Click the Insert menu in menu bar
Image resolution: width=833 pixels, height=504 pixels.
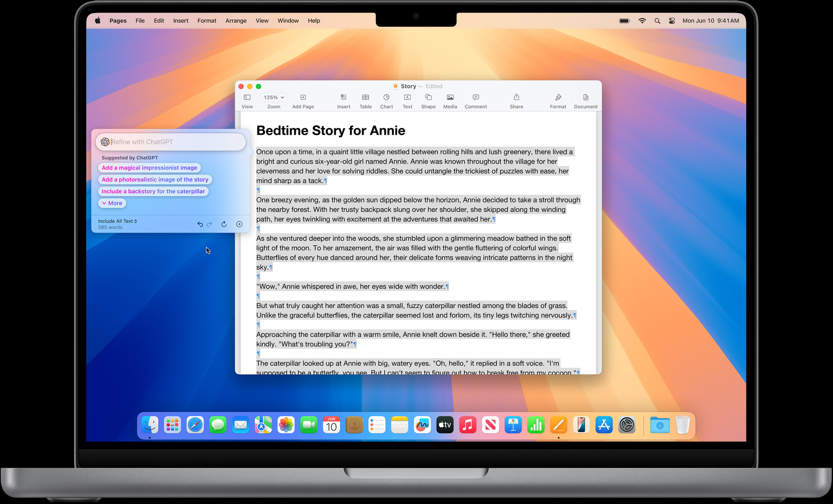coord(181,20)
